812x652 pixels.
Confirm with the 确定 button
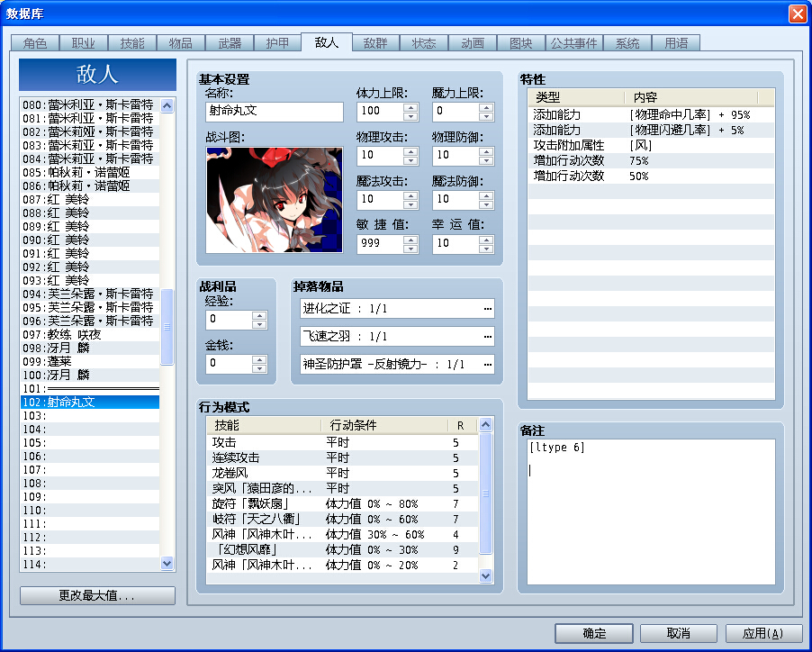(x=594, y=633)
